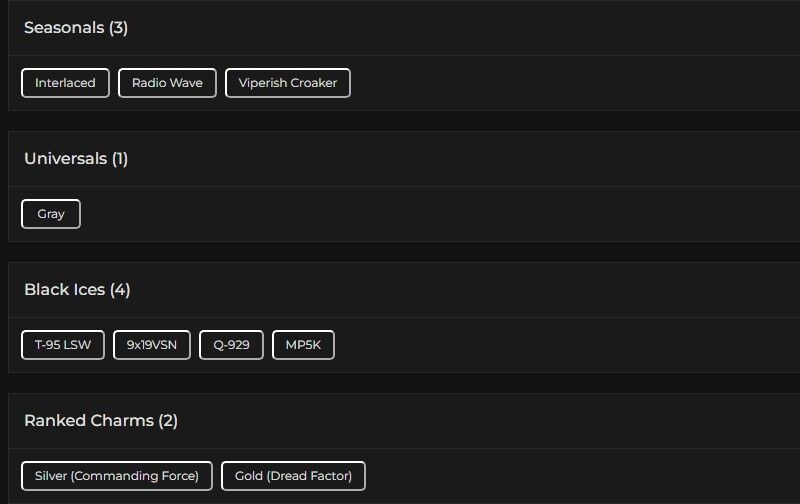800x504 pixels.
Task: Pick the T-95 LSW Black Ice
Action: [x=63, y=345]
